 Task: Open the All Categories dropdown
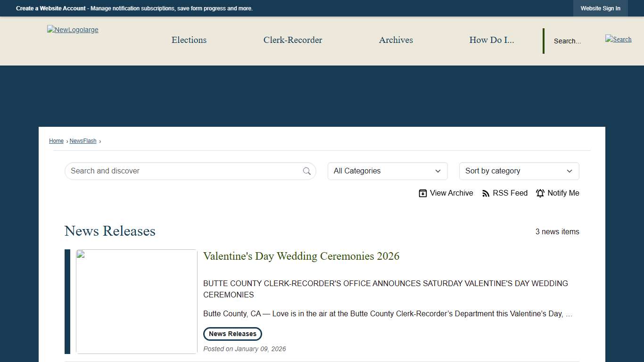[x=387, y=171]
